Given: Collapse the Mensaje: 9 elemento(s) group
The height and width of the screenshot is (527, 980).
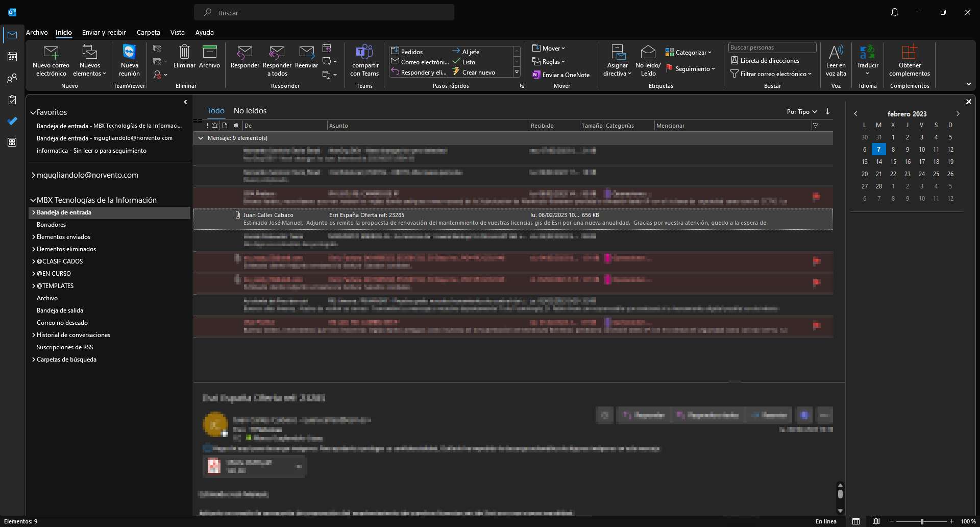Looking at the screenshot, I should tap(200, 138).
